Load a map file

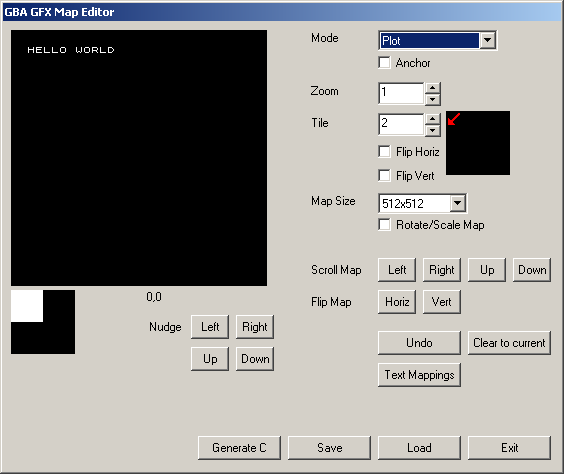click(419, 448)
